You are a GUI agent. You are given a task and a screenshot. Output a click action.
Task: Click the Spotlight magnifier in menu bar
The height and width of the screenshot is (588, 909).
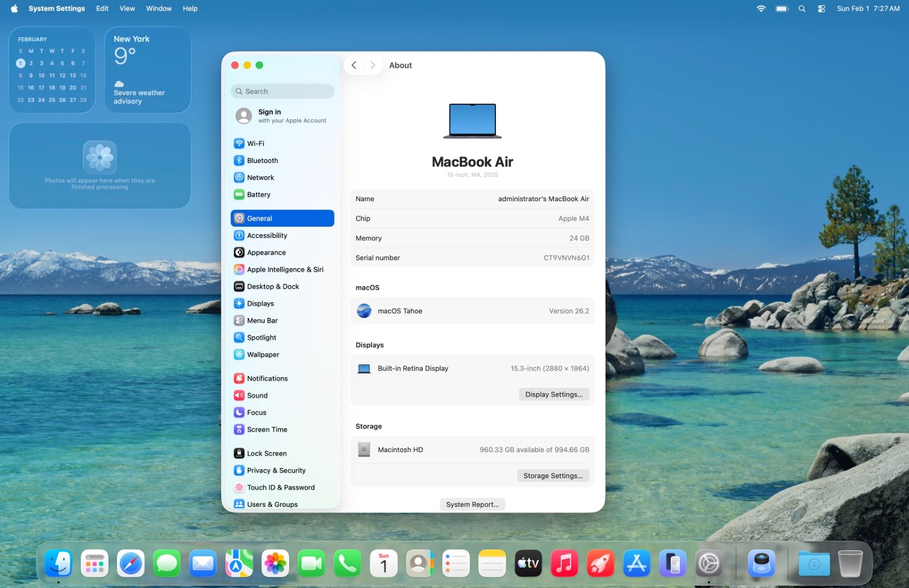point(802,9)
